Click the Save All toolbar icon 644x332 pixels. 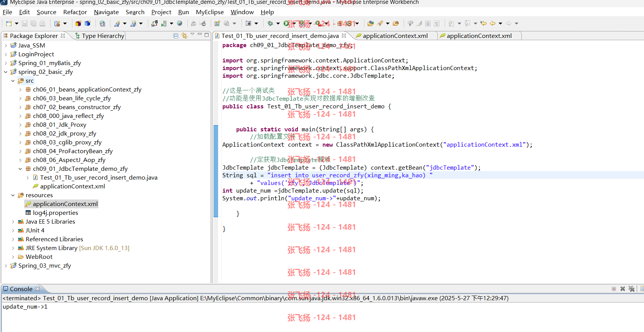pyautogui.click(x=33, y=23)
